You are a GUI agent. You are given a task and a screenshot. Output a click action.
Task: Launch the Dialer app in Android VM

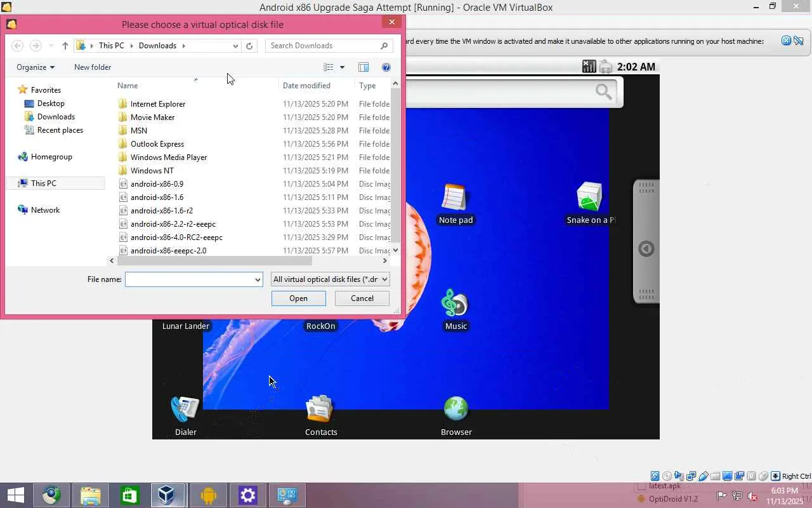coord(185,416)
